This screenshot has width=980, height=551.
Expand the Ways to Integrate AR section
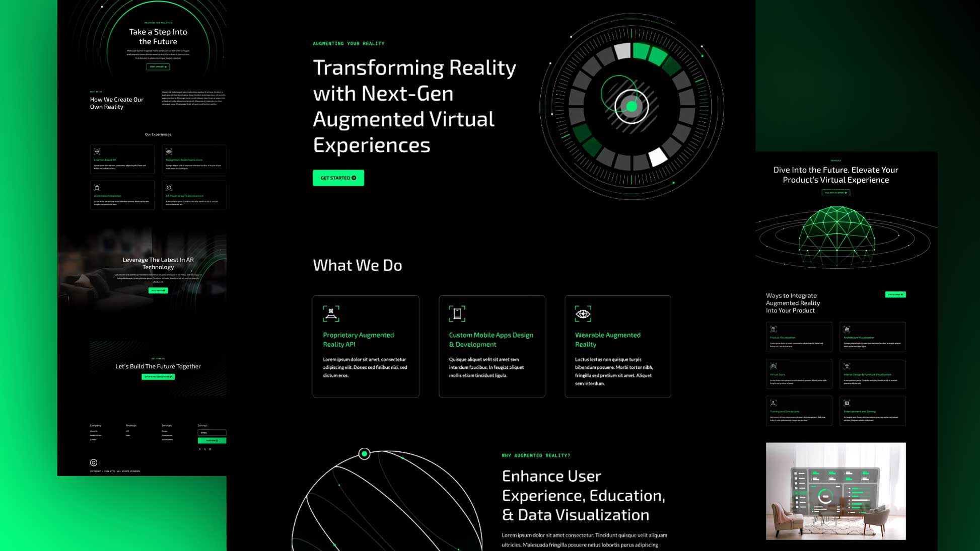(x=895, y=294)
